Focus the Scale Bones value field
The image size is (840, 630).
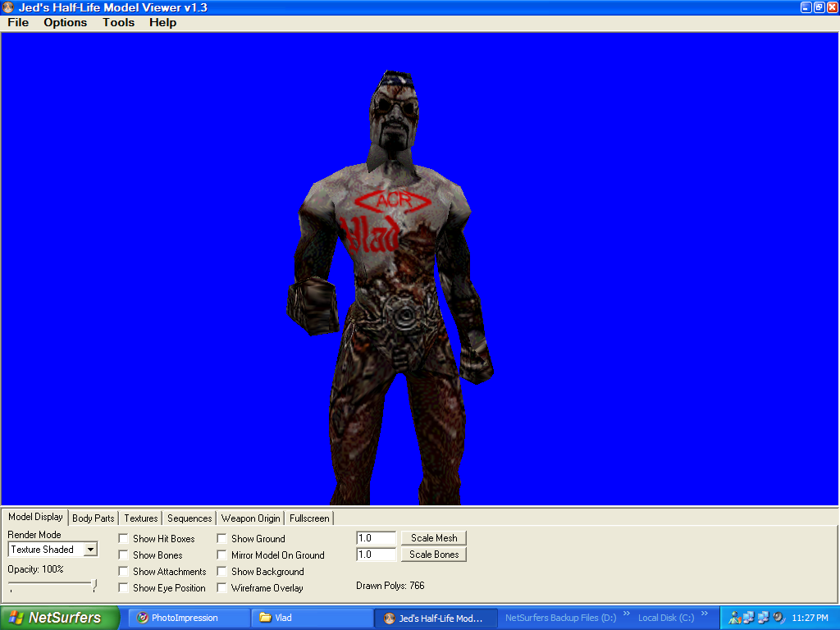pos(376,555)
